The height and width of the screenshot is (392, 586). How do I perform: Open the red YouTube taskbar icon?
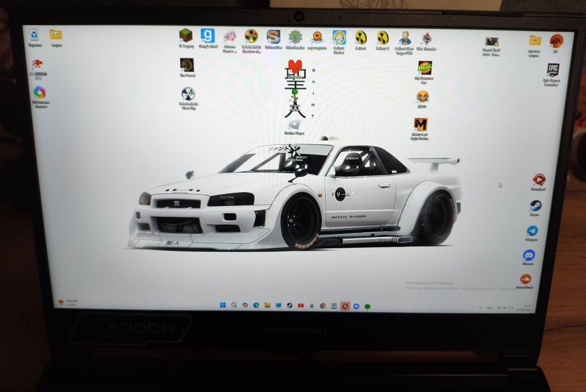300,306
